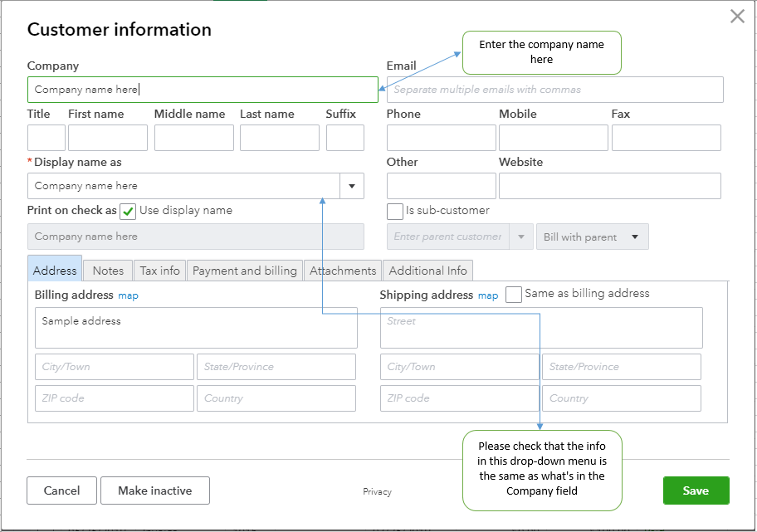
Task: Toggle the Use display name checkbox
Action: pos(128,211)
